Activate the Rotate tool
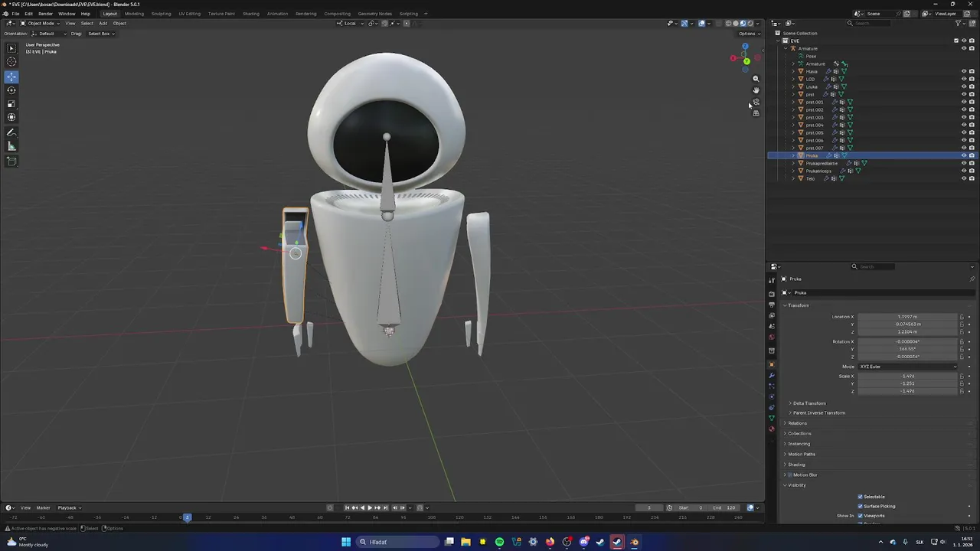The image size is (980, 551). click(x=11, y=90)
